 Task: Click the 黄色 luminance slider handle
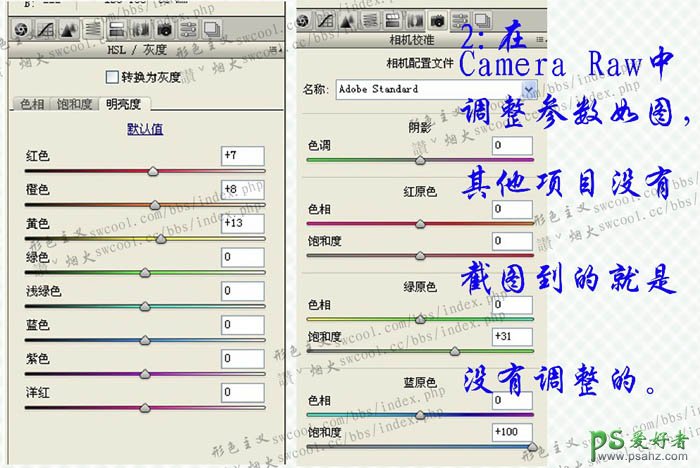click(162, 239)
